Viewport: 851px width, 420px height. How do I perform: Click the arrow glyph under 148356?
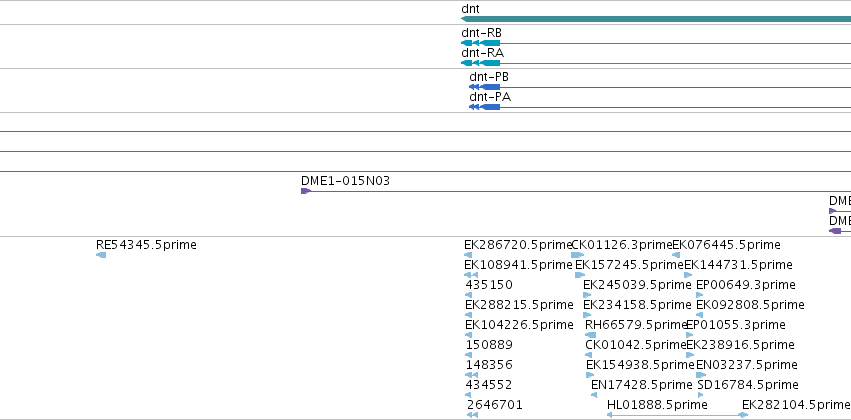472,375
